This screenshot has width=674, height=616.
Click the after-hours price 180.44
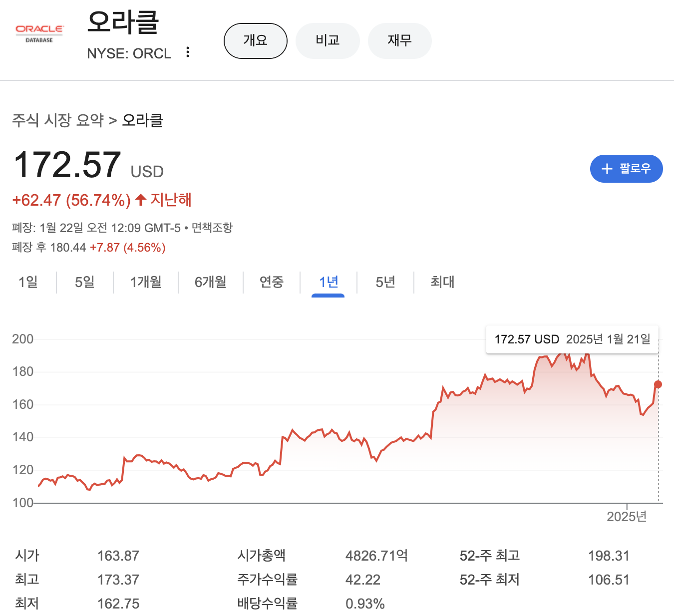coord(68,248)
